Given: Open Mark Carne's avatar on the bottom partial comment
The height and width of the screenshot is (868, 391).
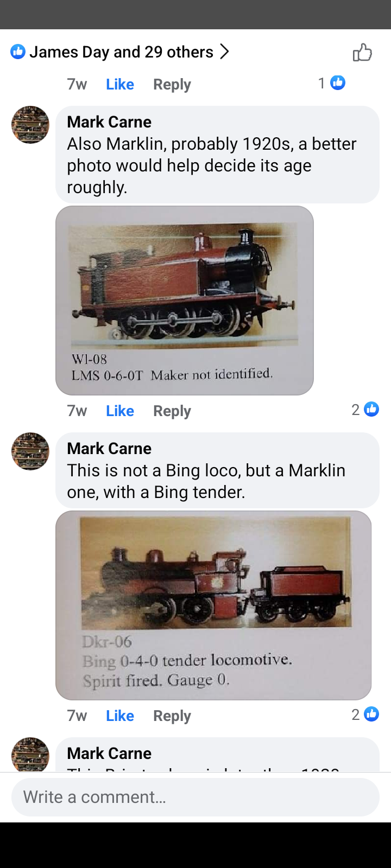Looking at the screenshot, I should (30, 755).
